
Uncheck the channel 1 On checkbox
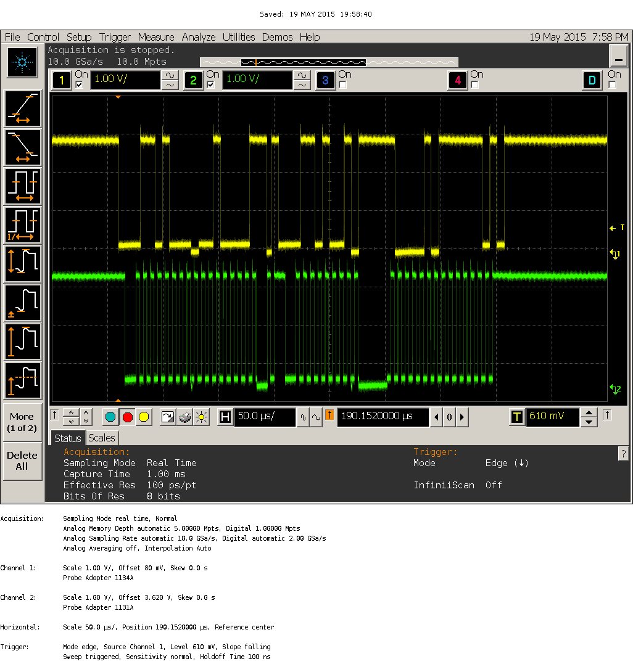80,85
